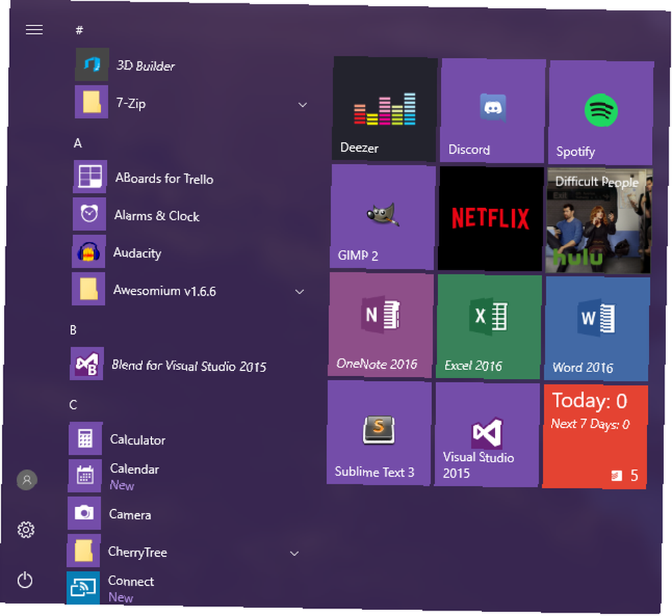Click the Camera label
This screenshot has width=672, height=616.
pyautogui.click(x=130, y=515)
